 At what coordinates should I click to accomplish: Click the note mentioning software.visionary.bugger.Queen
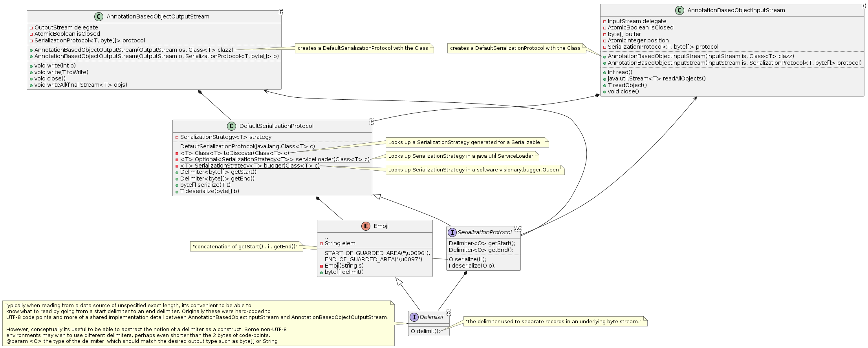point(473,170)
